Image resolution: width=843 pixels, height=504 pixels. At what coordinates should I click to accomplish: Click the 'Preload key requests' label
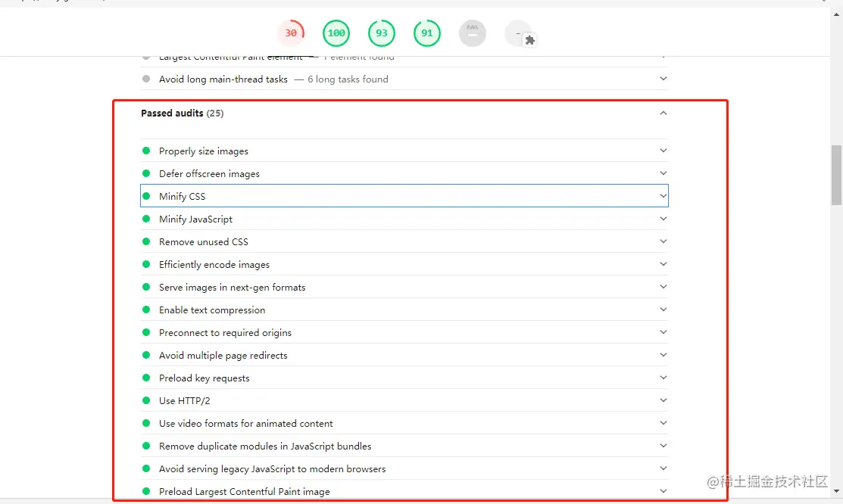[x=205, y=378]
